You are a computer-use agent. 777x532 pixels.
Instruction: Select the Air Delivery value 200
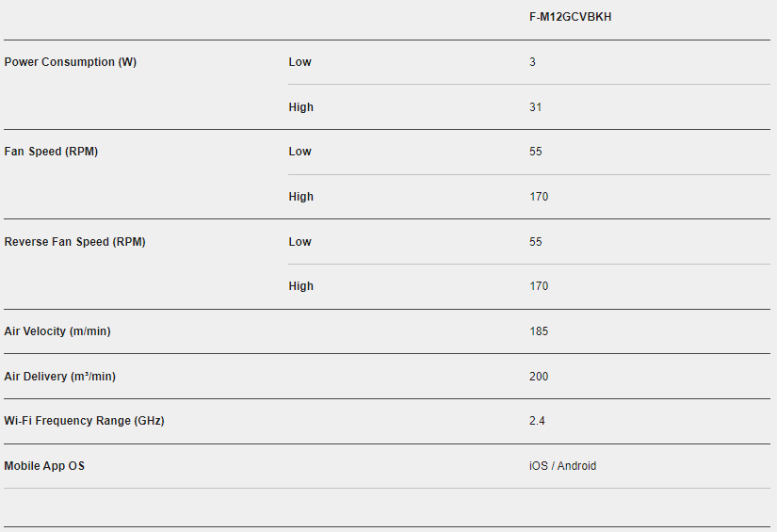pyautogui.click(x=538, y=377)
